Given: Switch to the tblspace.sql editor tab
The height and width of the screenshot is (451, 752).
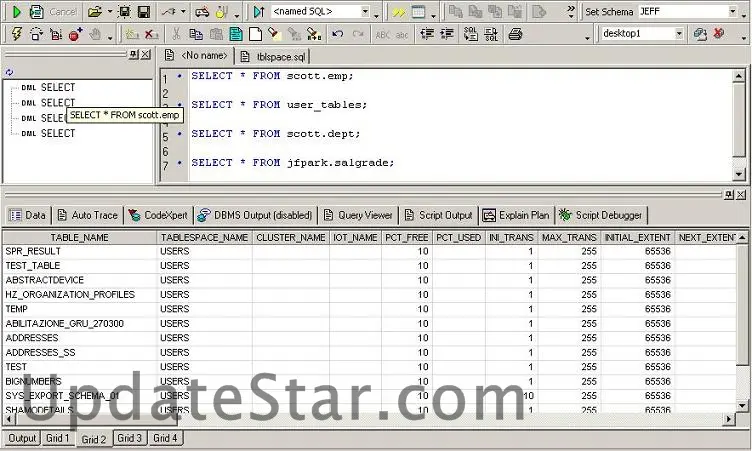Looking at the screenshot, I should [x=273, y=57].
